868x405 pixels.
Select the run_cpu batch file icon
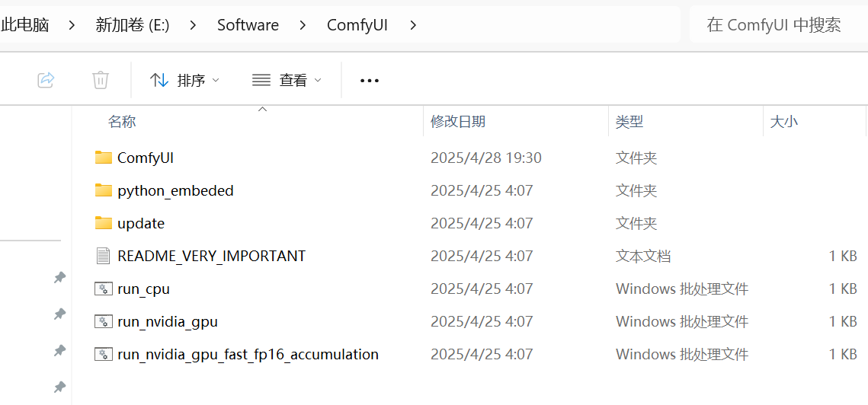tap(103, 289)
